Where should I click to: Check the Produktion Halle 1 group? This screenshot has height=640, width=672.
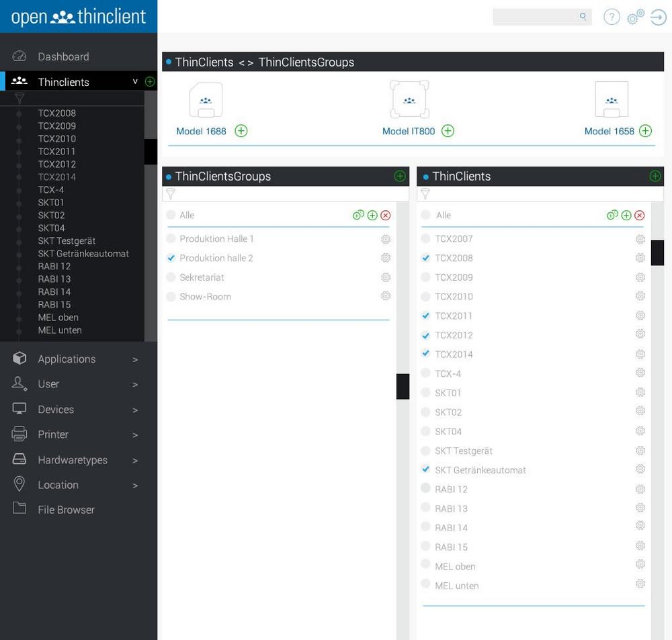tap(171, 238)
